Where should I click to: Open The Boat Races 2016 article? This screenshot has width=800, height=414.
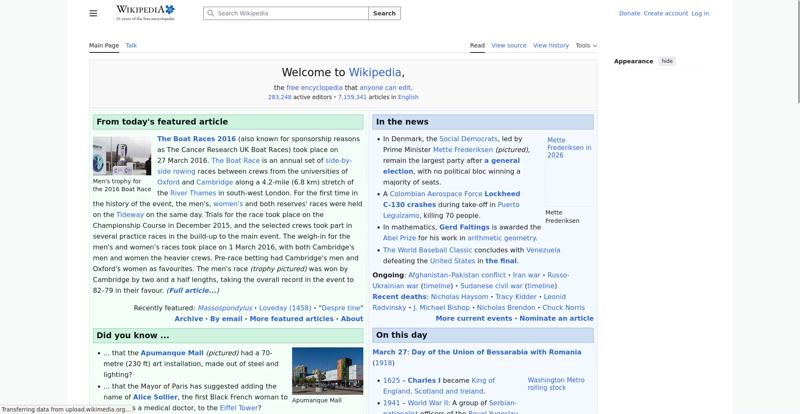pos(196,139)
